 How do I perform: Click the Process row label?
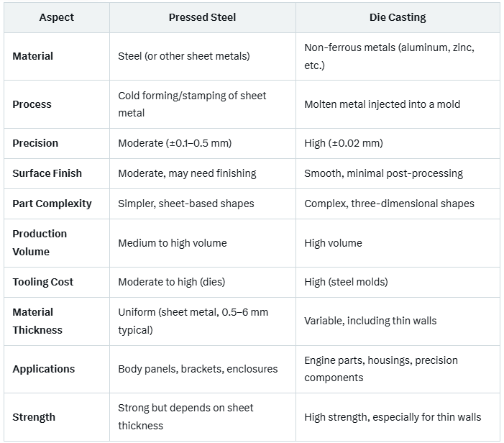(x=32, y=104)
